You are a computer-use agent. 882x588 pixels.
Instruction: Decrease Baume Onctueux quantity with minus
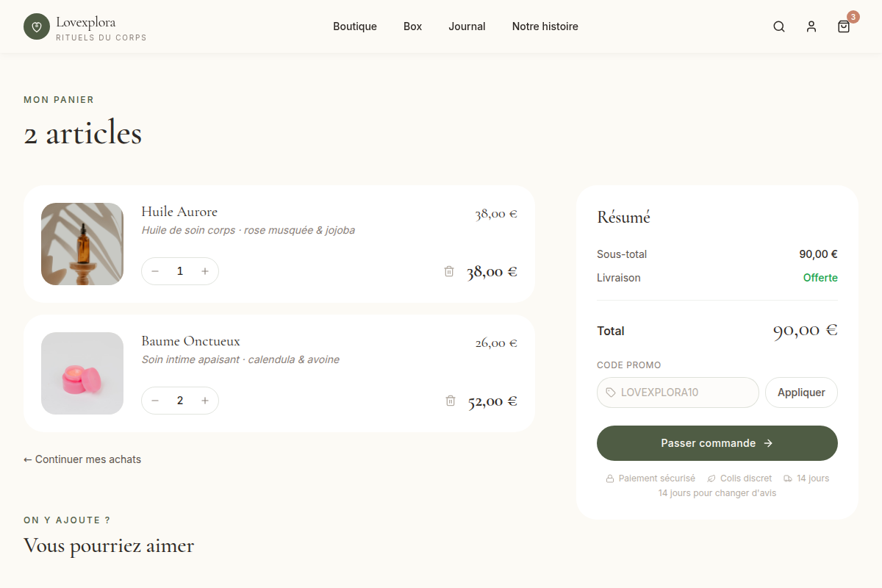[x=155, y=401]
